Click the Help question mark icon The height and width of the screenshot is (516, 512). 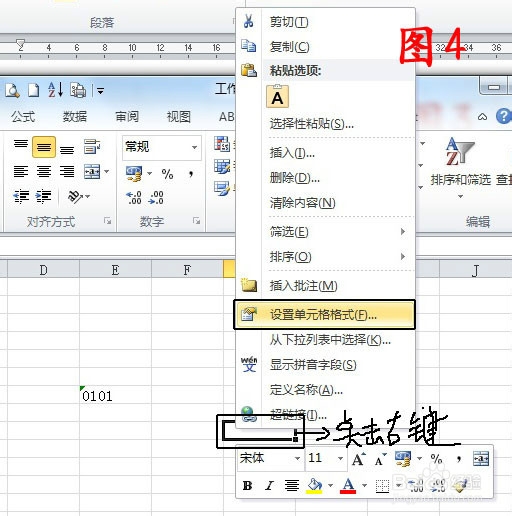coord(503,116)
